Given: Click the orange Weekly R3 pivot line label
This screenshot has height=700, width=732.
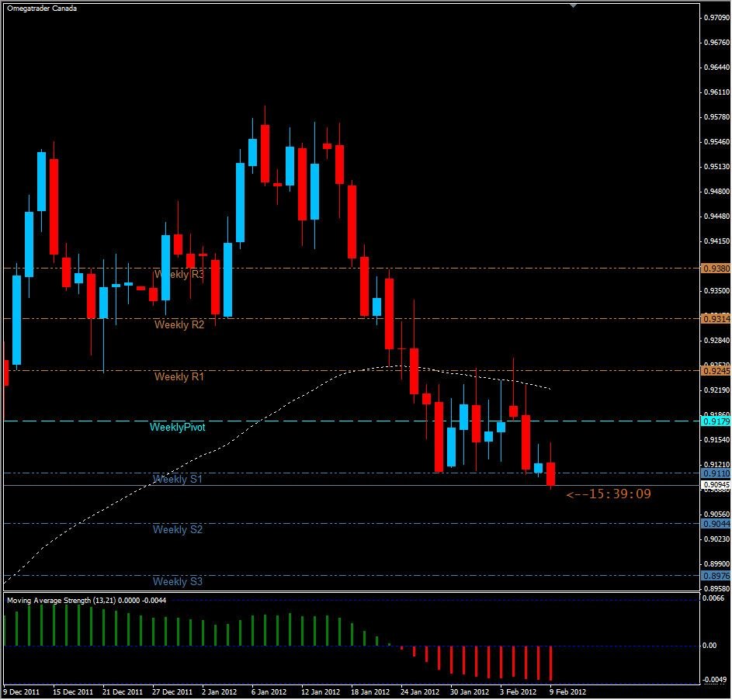Looking at the screenshot, I should [179, 275].
